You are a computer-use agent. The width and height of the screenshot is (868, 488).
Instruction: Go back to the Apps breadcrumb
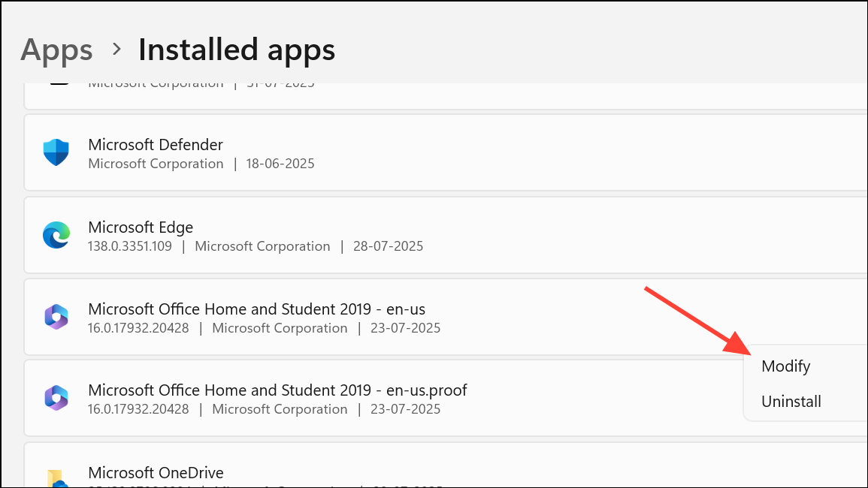click(56, 50)
